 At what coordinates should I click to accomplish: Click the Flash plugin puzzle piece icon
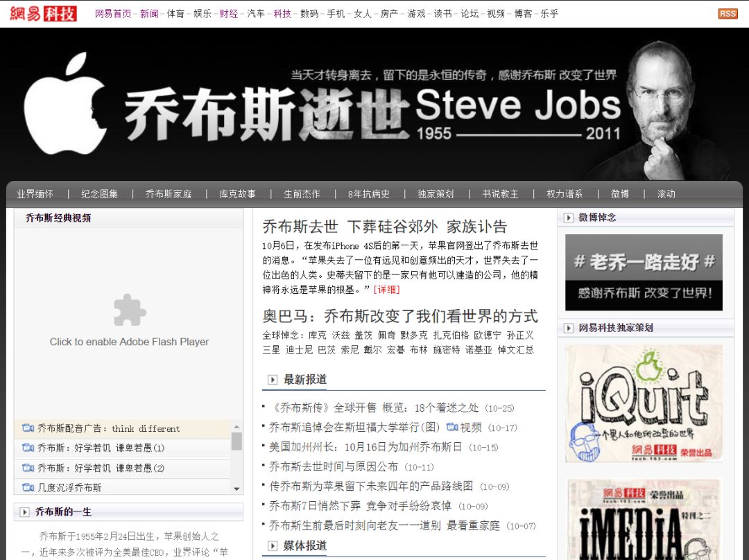(x=130, y=310)
